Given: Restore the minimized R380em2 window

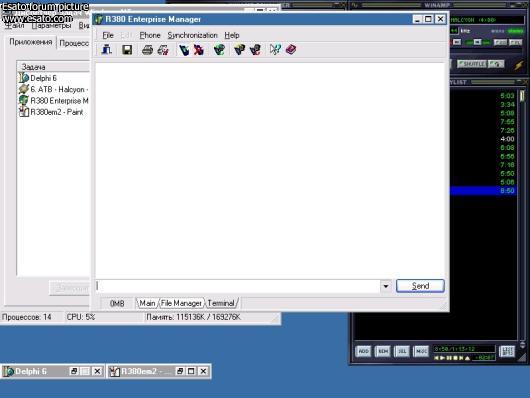Looking at the screenshot, I should point(180,371).
